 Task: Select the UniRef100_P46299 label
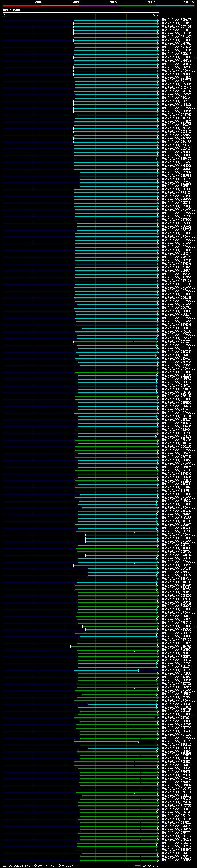pyautogui.click(x=177, y=118)
